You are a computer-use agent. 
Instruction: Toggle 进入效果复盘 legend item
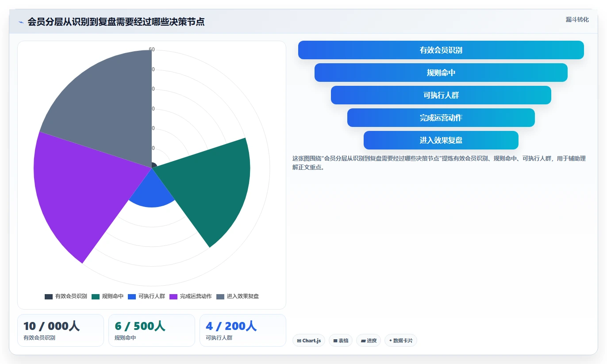(238, 296)
